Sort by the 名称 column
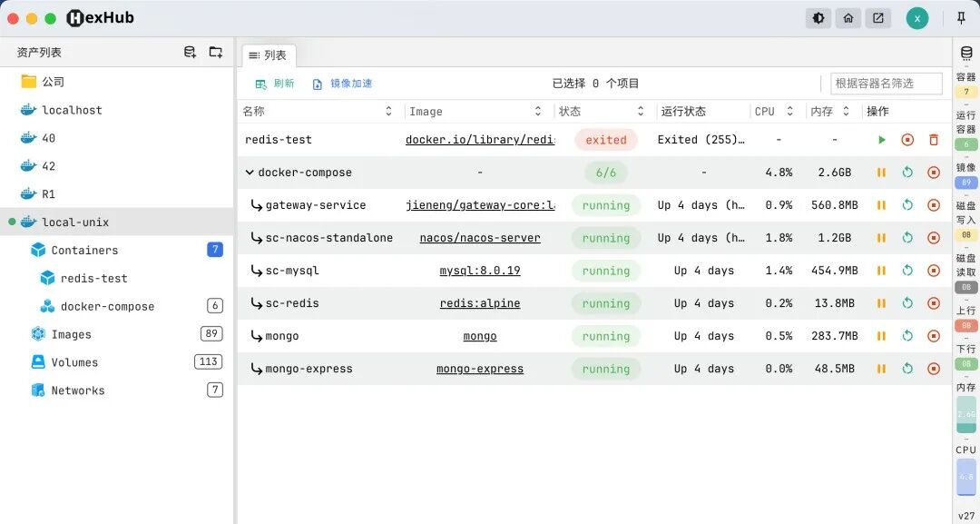Image resolution: width=980 pixels, height=524 pixels. [388, 112]
